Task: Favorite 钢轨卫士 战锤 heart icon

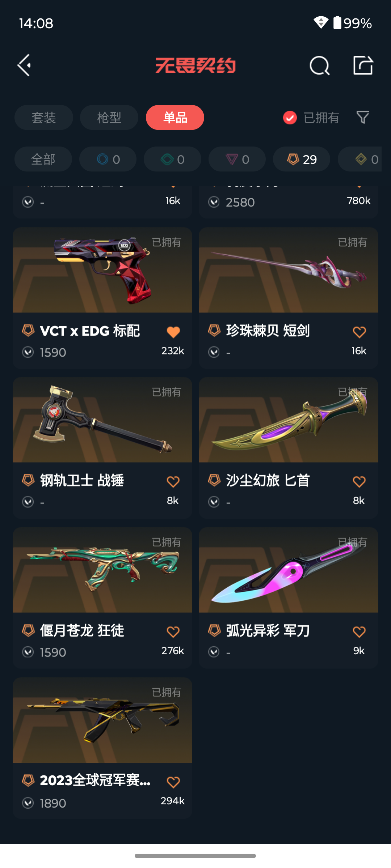Action: tap(173, 482)
